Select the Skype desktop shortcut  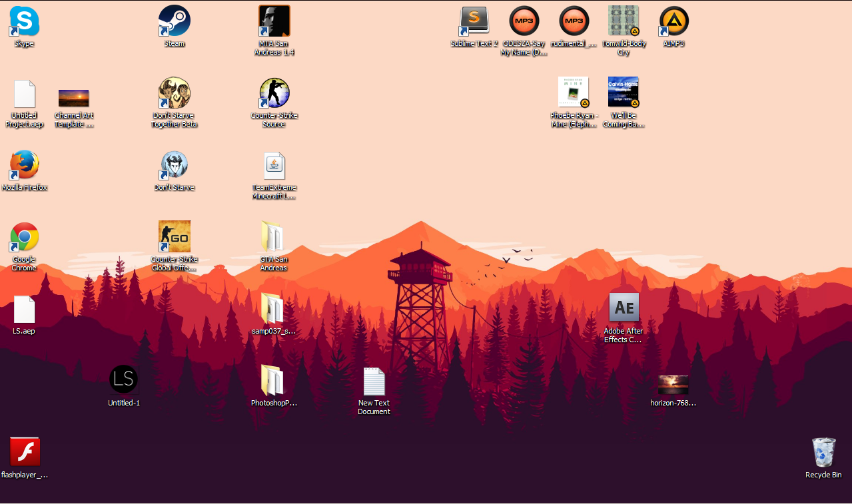pyautogui.click(x=25, y=21)
